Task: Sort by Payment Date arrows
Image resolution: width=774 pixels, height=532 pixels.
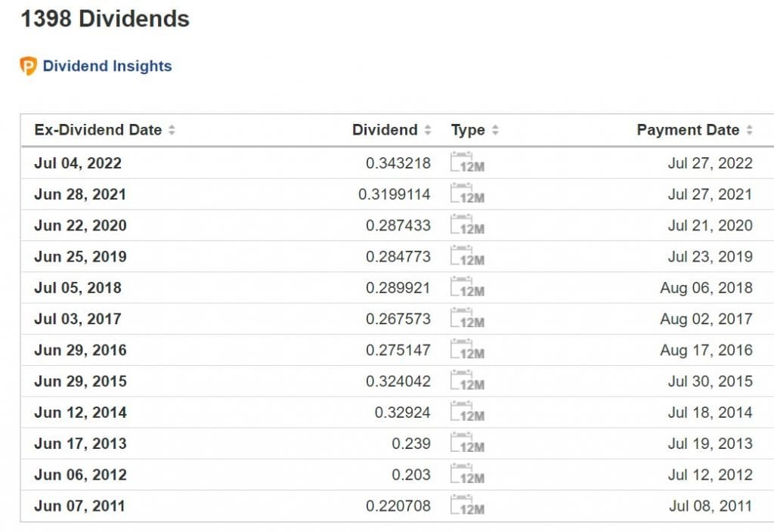Action: coord(749,130)
